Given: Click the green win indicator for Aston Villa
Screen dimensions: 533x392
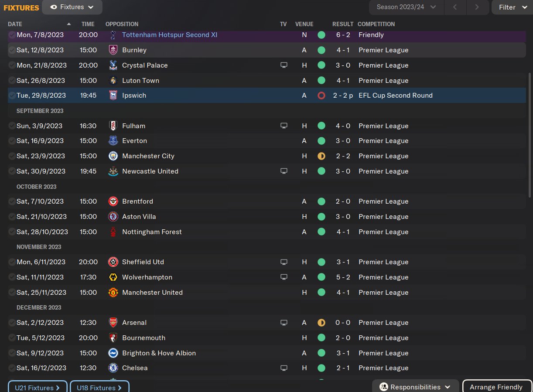Looking at the screenshot, I should (321, 217).
